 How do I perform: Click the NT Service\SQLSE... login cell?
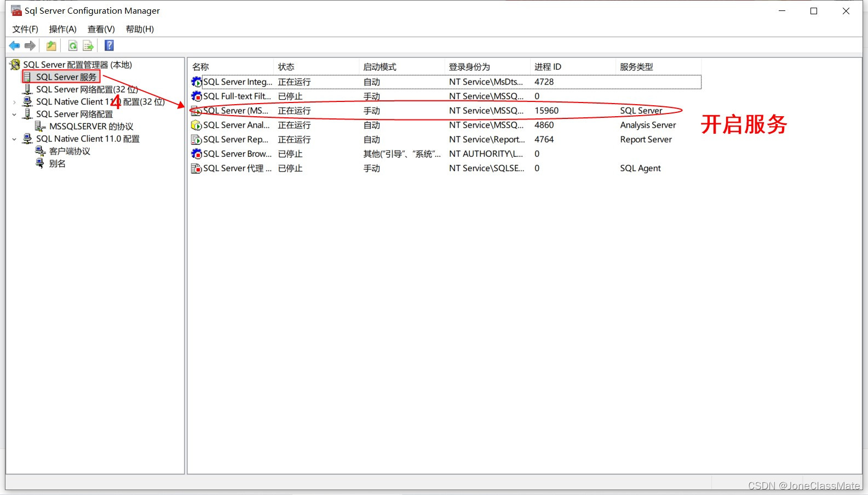pyautogui.click(x=486, y=168)
